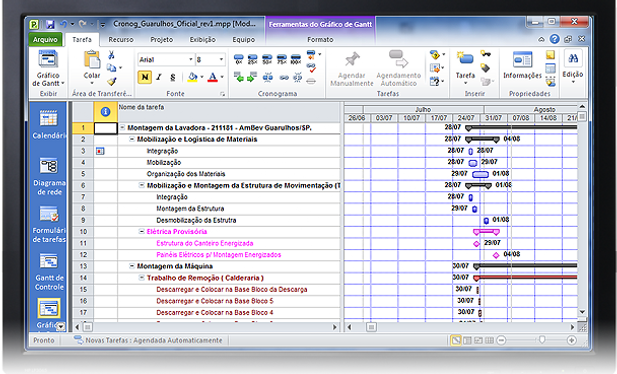The height and width of the screenshot is (374, 617).
Task: Click the 0% complete icon
Action: [x=238, y=59]
